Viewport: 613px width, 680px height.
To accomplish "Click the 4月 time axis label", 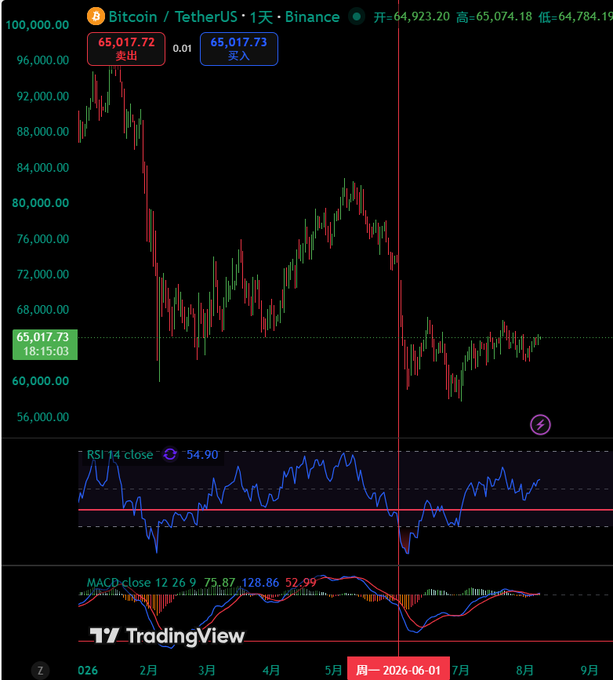I will [271, 670].
